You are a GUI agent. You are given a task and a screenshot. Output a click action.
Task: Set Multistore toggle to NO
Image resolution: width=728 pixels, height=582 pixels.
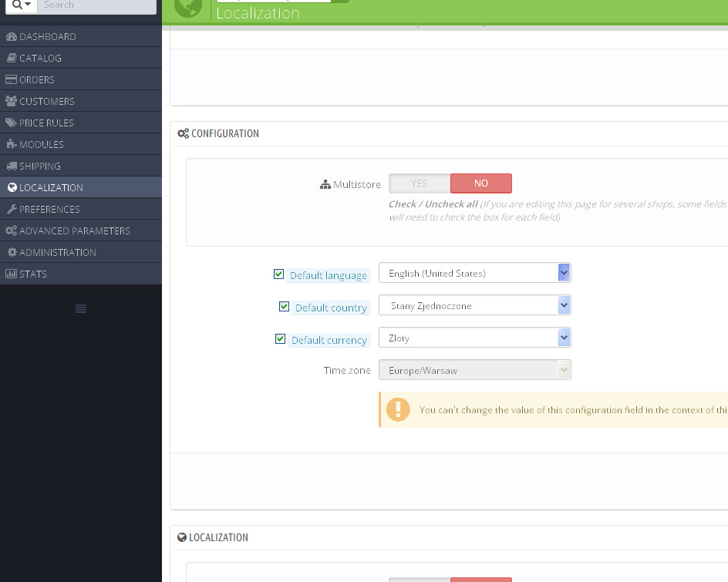click(x=481, y=183)
